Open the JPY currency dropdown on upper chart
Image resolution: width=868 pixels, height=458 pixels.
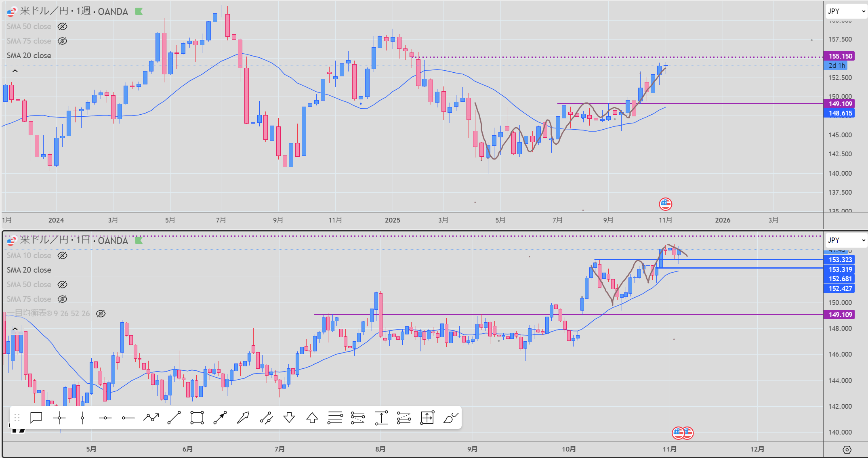(846, 11)
